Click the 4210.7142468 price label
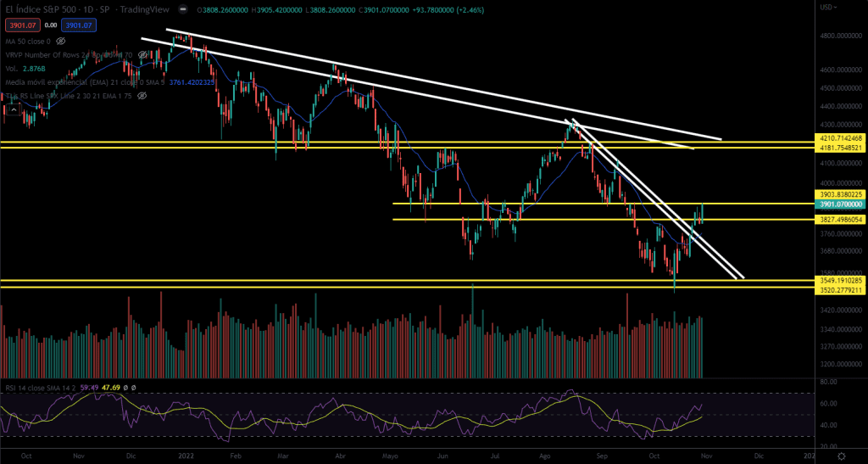 point(838,137)
